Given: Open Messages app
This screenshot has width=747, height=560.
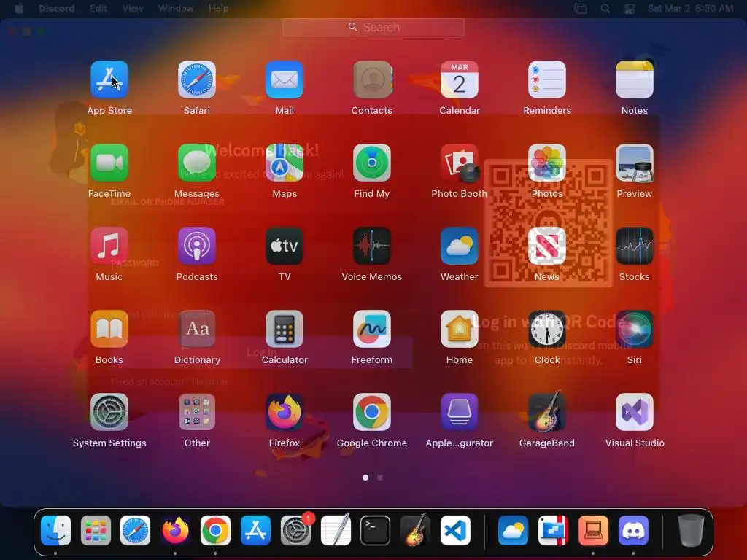Looking at the screenshot, I should (x=197, y=163).
